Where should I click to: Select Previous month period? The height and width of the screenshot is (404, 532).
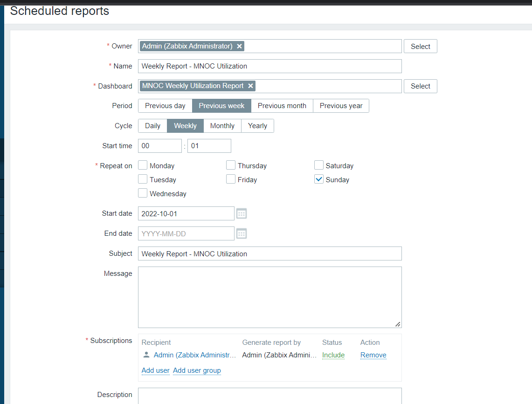click(282, 106)
